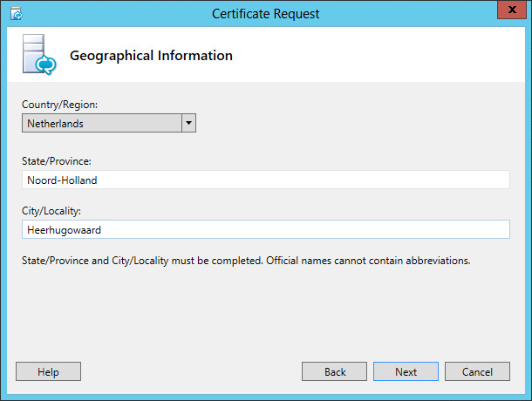532x401 pixels.
Task: Open Help for this wizard page
Action: (48, 371)
